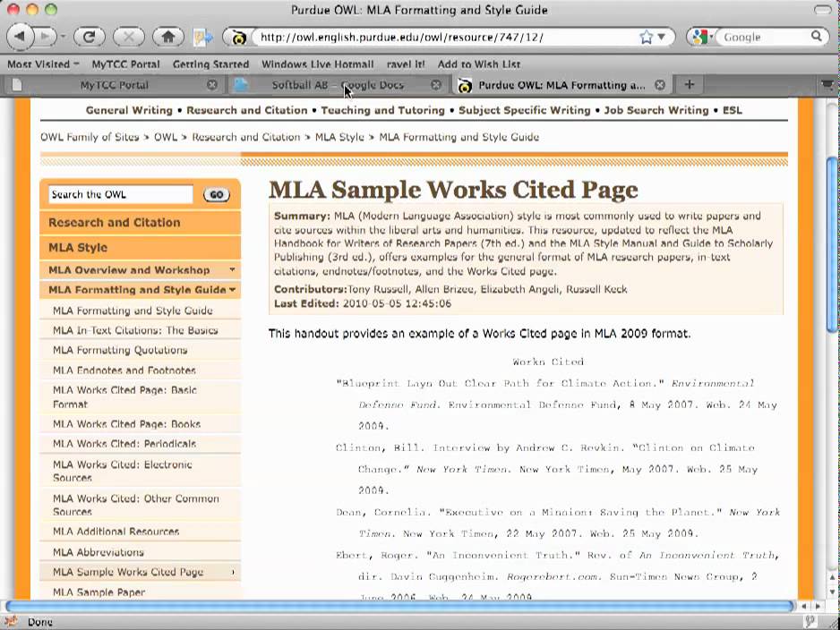Click the vertical scrollbar thumb
The image size is (840, 630).
click(833, 245)
